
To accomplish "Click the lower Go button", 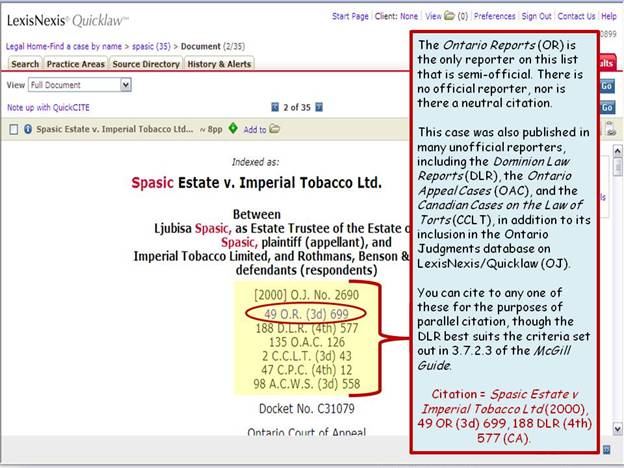I will (x=606, y=107).
